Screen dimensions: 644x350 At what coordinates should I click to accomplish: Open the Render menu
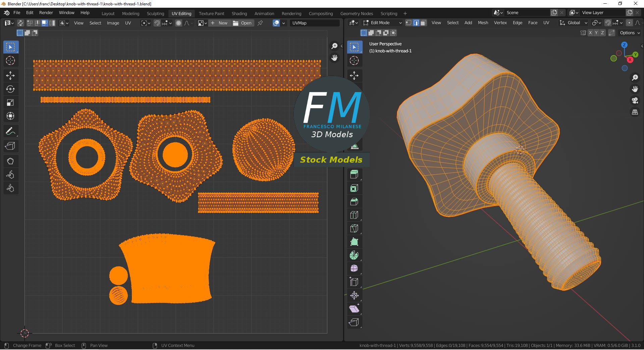click(46, 12)
